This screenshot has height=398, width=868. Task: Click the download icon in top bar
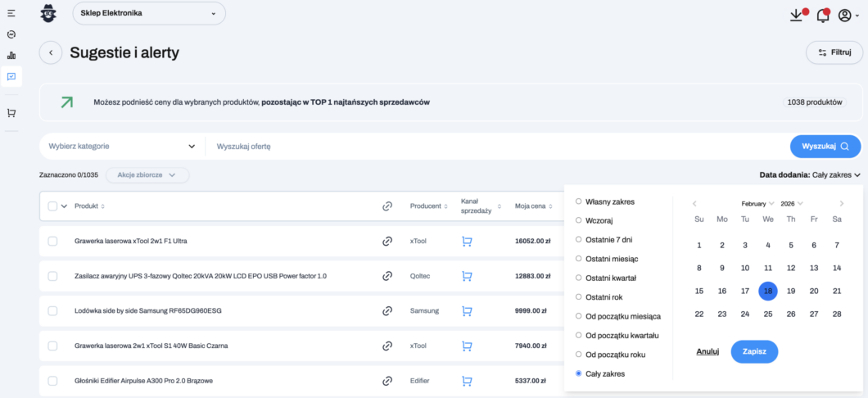point(796,15)
